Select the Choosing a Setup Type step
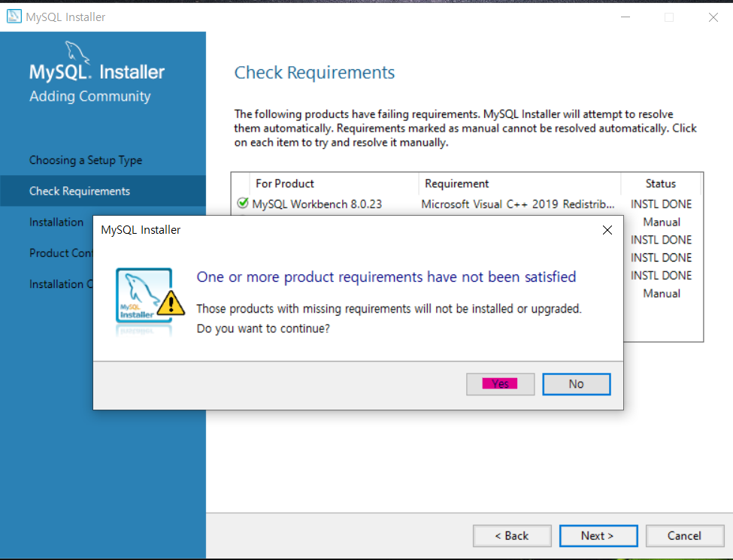The image size is (733, 560). coord(86,160)
